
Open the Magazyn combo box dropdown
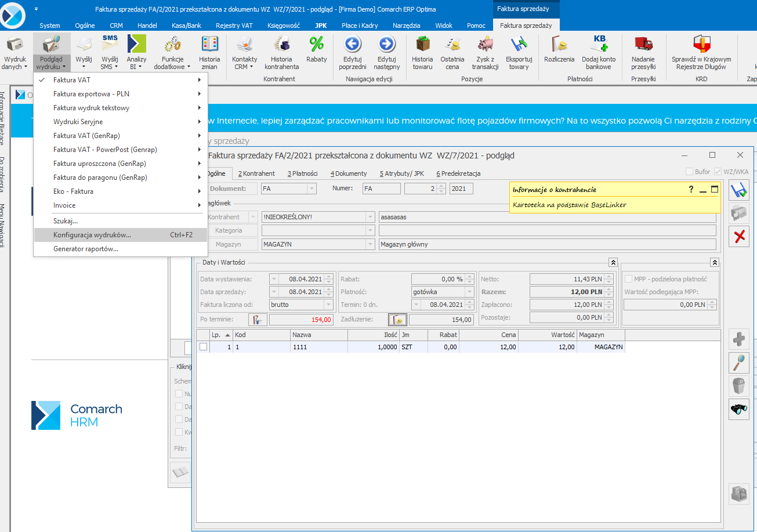coord(370,244)
